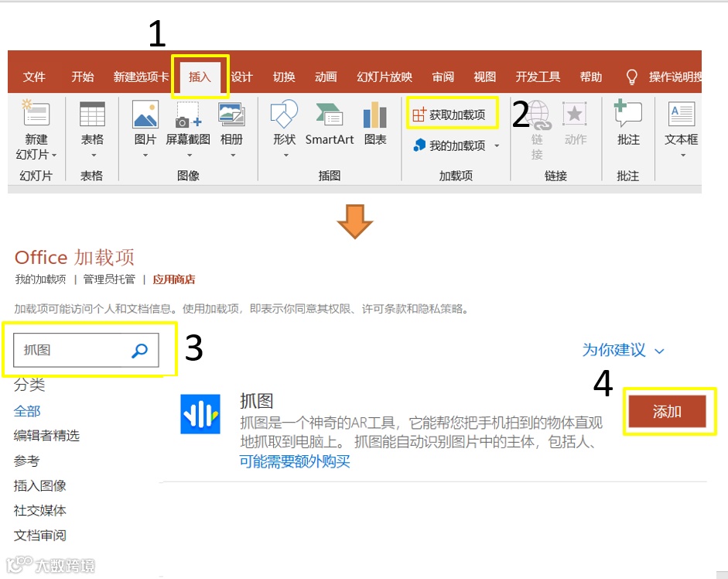This screenshot has height=579, width=728.
Task: Click the search magnifier icon
Action: pos(139,351)
